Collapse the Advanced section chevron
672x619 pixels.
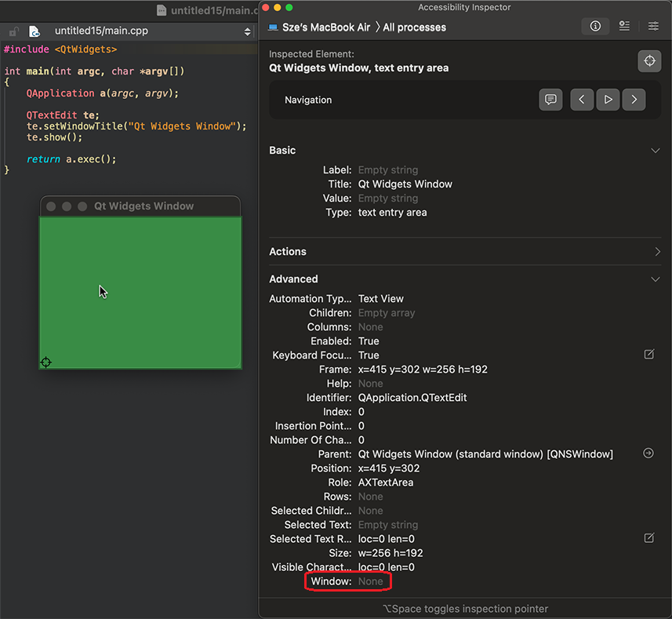656,279
